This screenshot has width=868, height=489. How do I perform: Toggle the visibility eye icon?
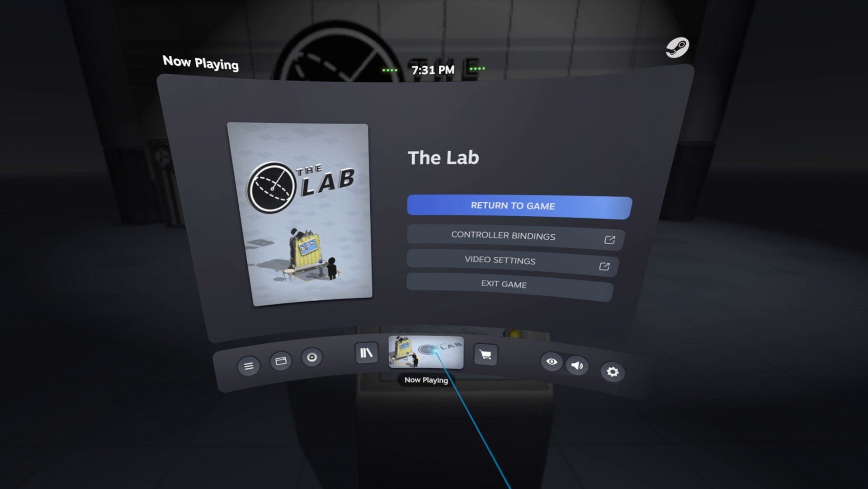pyautogui.click(x=552, y=364)
